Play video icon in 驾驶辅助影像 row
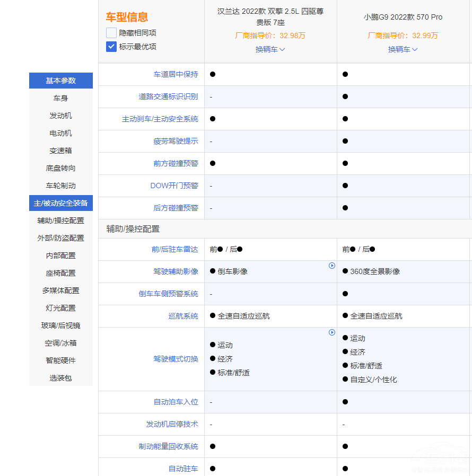 pyautogui.click(x=332, y=266)
